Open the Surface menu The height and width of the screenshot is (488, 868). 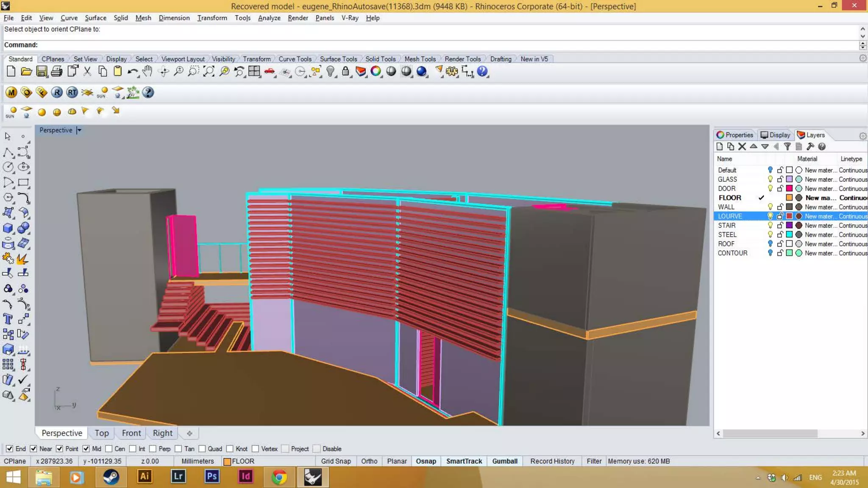pyautogui.click(x=95, y=18)
